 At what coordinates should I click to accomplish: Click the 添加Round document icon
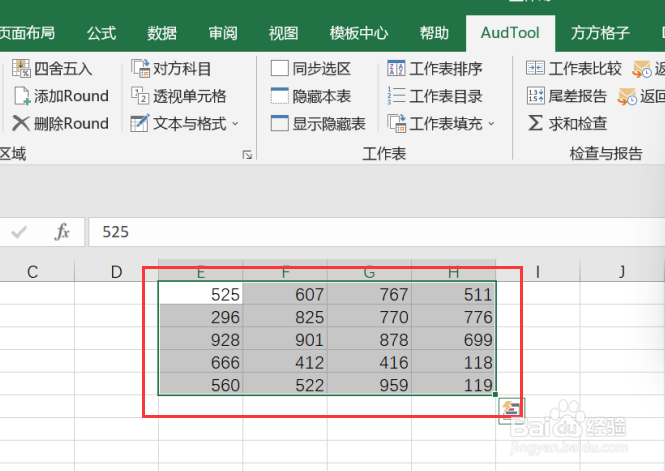click(22, 96)
